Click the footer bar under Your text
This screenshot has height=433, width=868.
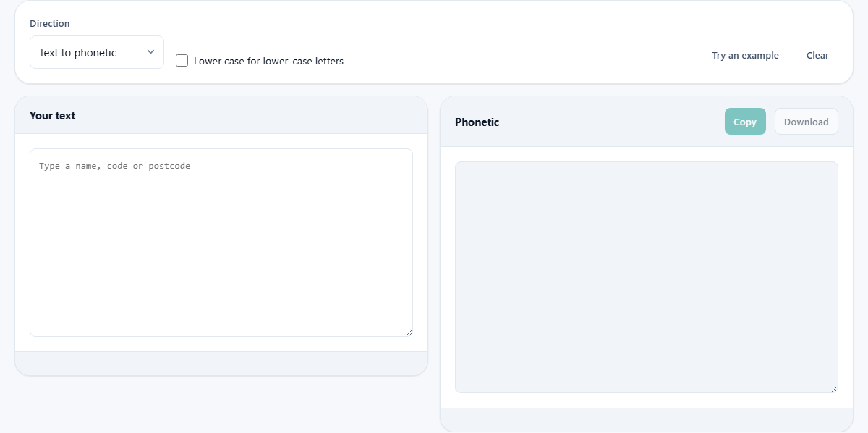[221, 363]
